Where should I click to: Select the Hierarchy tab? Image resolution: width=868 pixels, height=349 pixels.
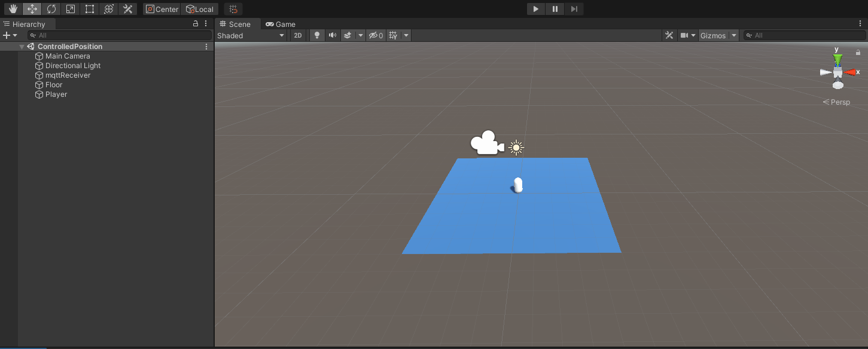[28, 25]
